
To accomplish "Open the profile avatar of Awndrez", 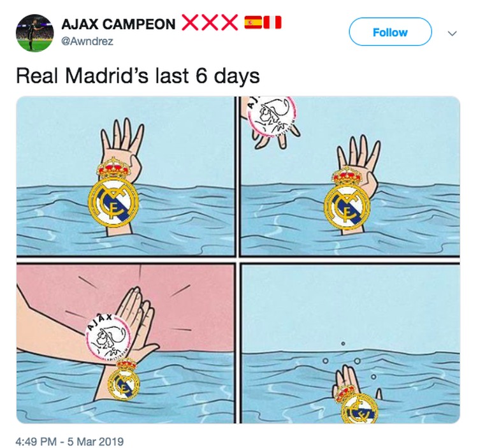I will click(34, 33).
